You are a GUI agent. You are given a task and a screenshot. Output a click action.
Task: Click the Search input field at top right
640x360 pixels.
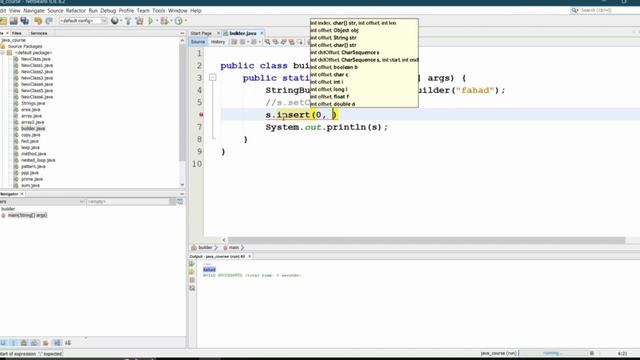coord(609,10)
